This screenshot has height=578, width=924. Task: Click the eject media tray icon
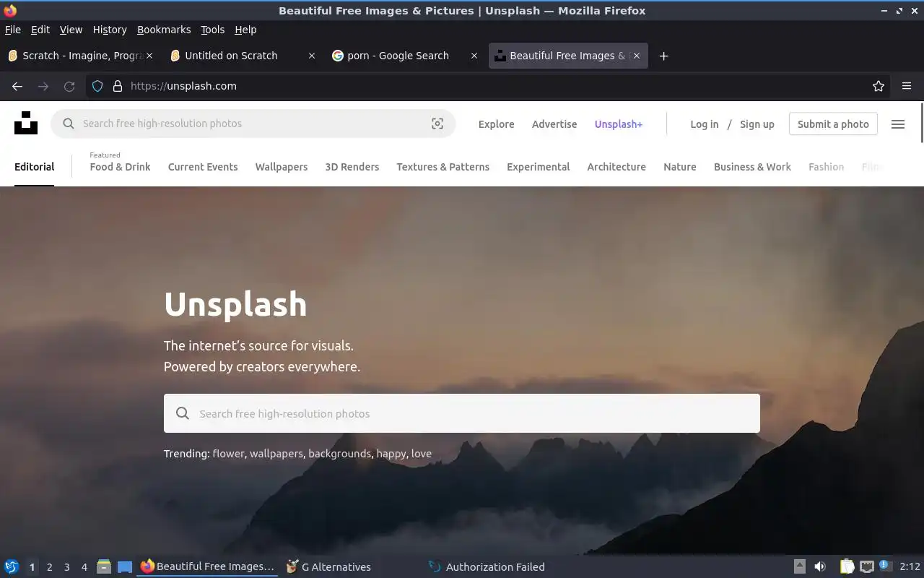coord(800,566)
